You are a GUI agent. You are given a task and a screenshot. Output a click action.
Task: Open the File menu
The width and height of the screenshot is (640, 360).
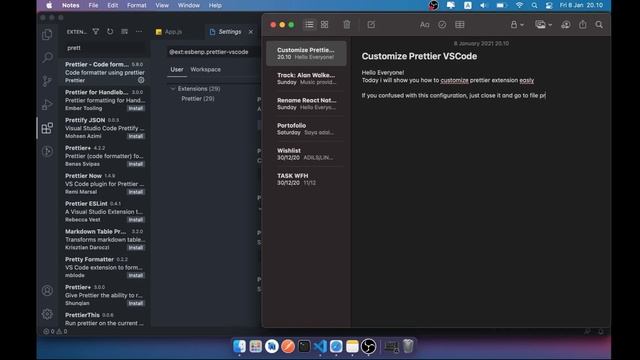coord(93,5)
